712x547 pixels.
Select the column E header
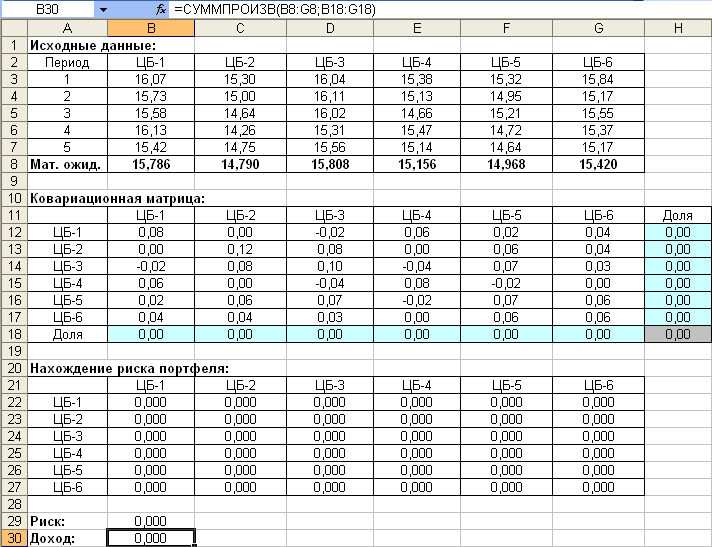415,28
